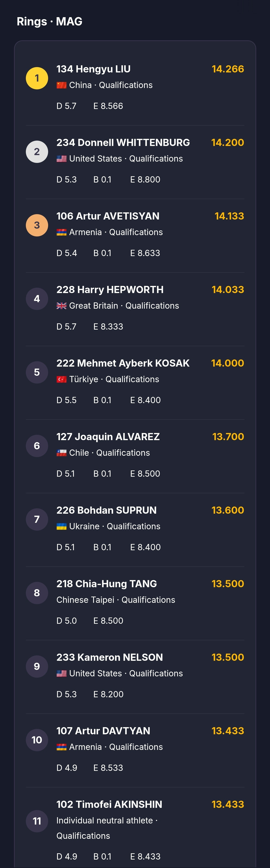Image resolution: width=270 pixels, height=868 pixels.
Task: Click the Great Britain flag icon
Action: point(61,306)
